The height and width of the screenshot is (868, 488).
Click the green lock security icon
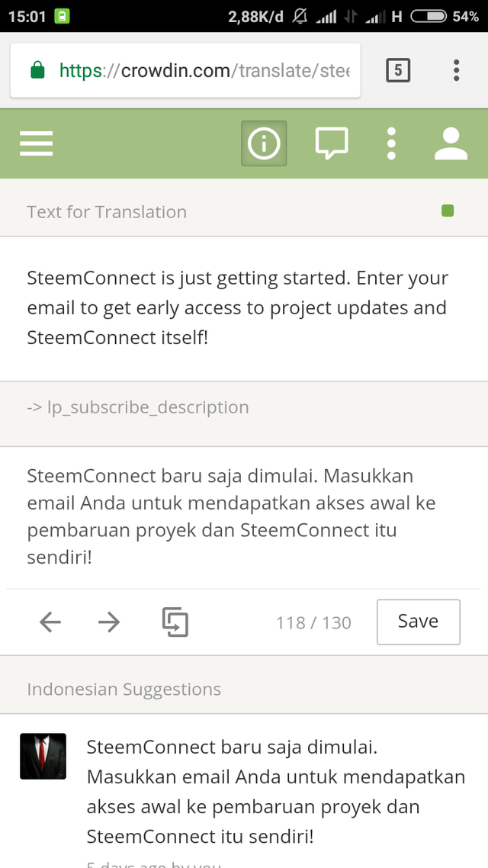37,71
